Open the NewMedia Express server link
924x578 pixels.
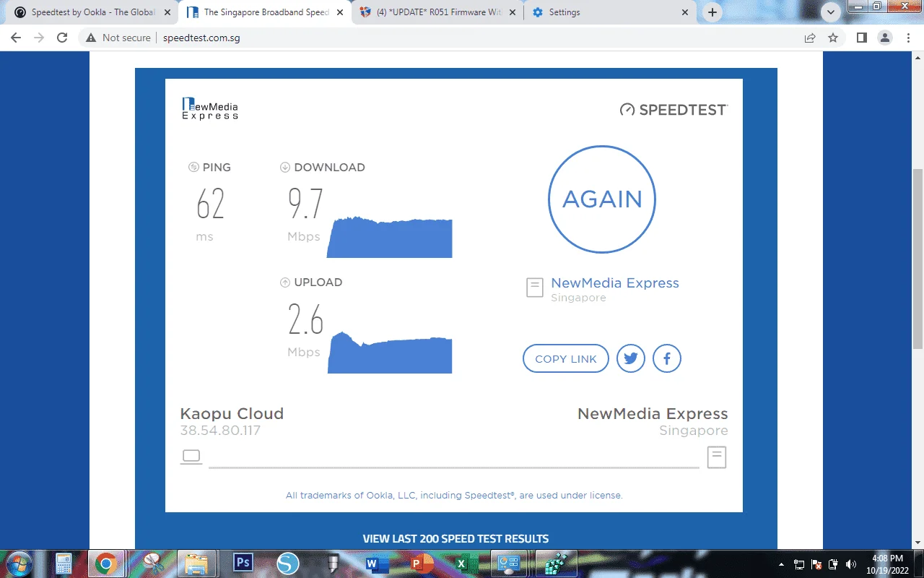point(615,283)
